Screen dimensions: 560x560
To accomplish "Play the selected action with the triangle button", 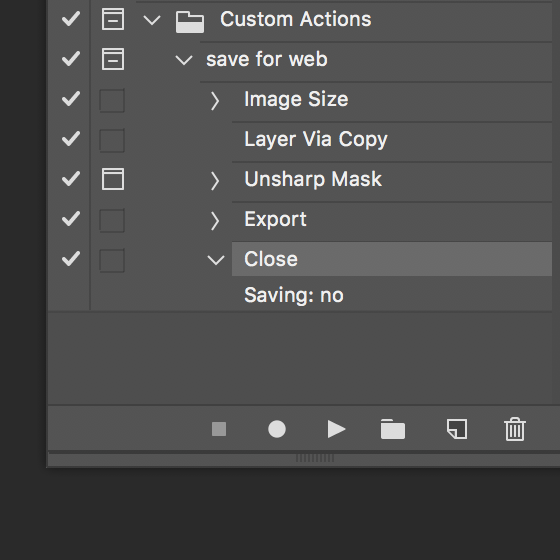I will click(x=336, y=429).
